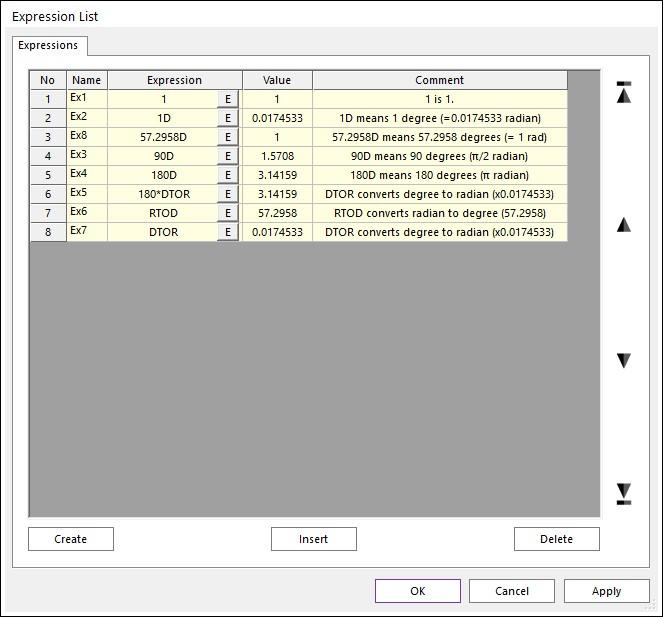Viewport: 663px width, 617px height.
Task: Open expression editor E button for Ex2
Action: click(228, 118)
